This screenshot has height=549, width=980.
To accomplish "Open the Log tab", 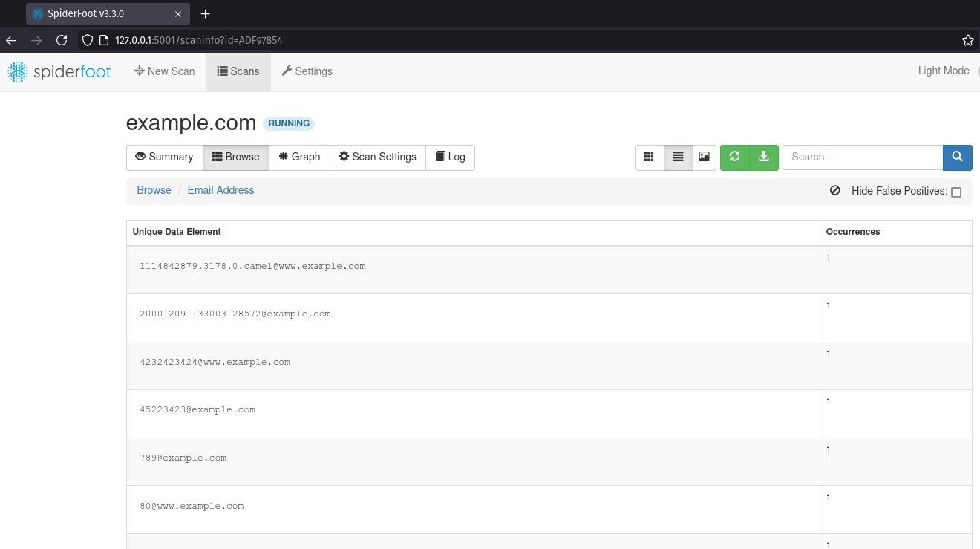I will [450, 157].
